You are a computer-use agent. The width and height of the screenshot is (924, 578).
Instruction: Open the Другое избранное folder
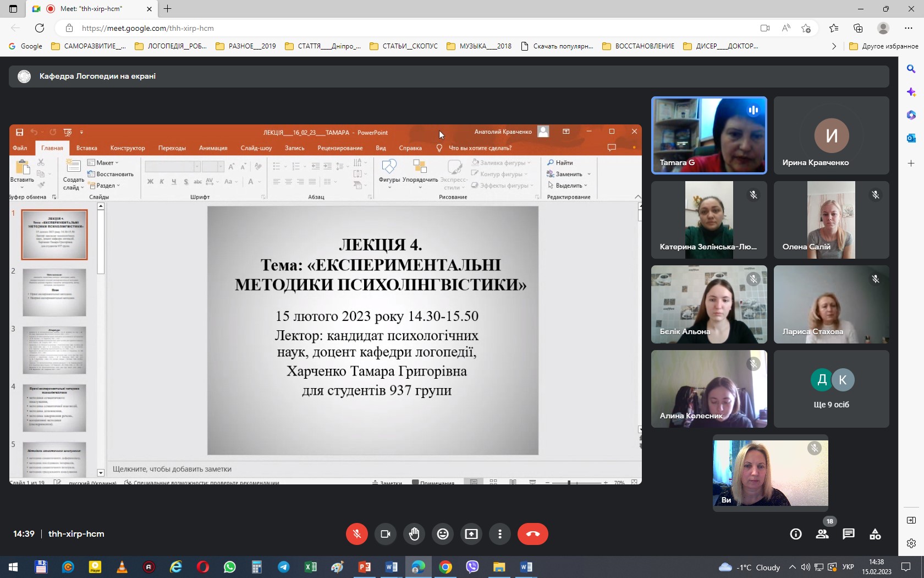[x=884, y=46]
